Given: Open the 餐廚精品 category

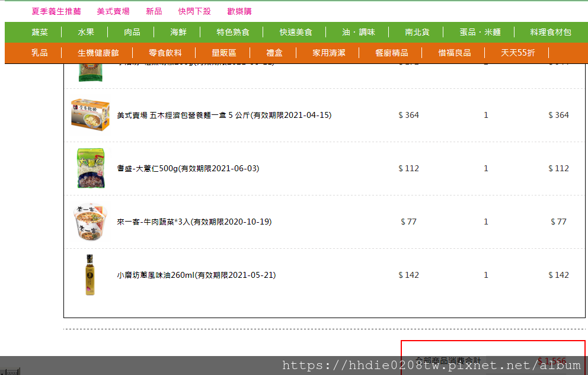Looking at the screenshot, I should tap(391, 53).
